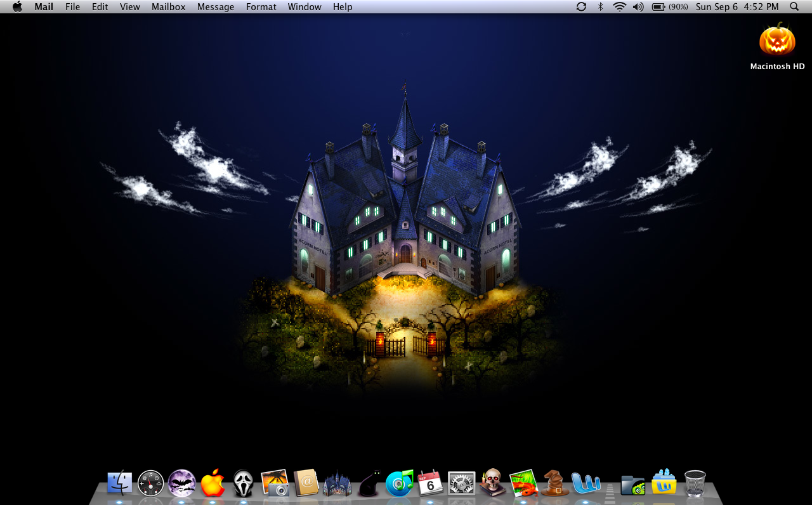Screen dimensions: 812x505
Task: Click the volume speaker menu bar icon
Action: (638, 7)
